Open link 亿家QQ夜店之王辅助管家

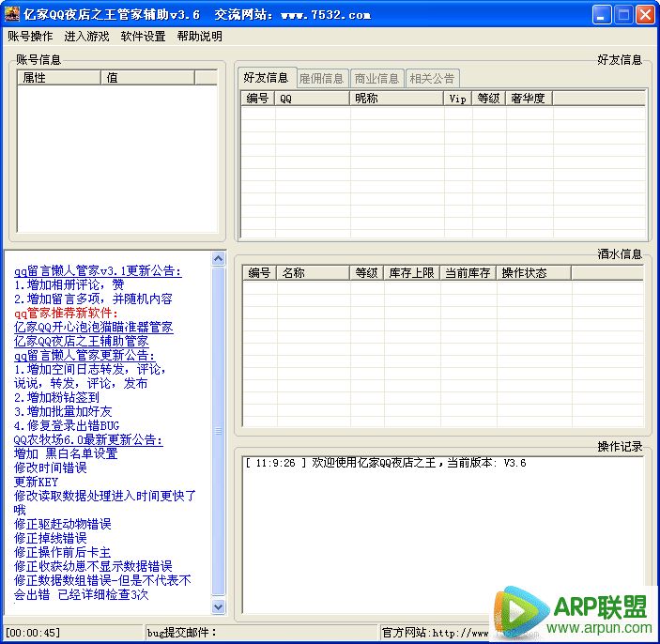click(81, 342)
